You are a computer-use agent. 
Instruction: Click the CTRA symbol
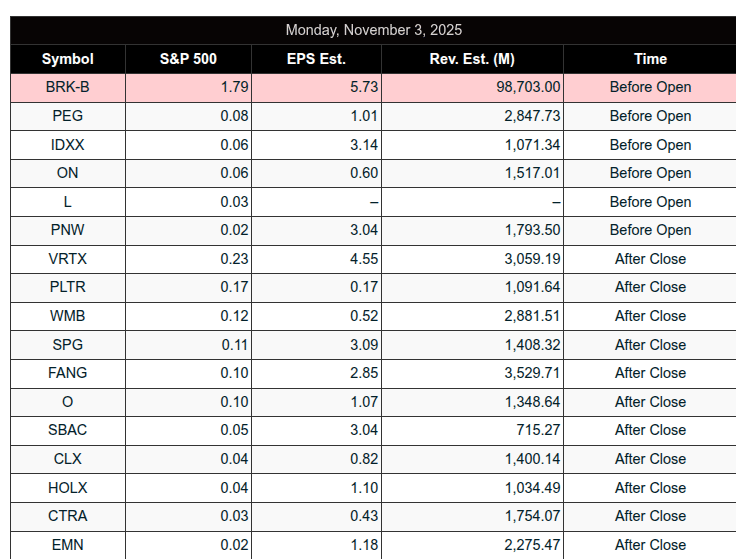[x=67, y=516]
